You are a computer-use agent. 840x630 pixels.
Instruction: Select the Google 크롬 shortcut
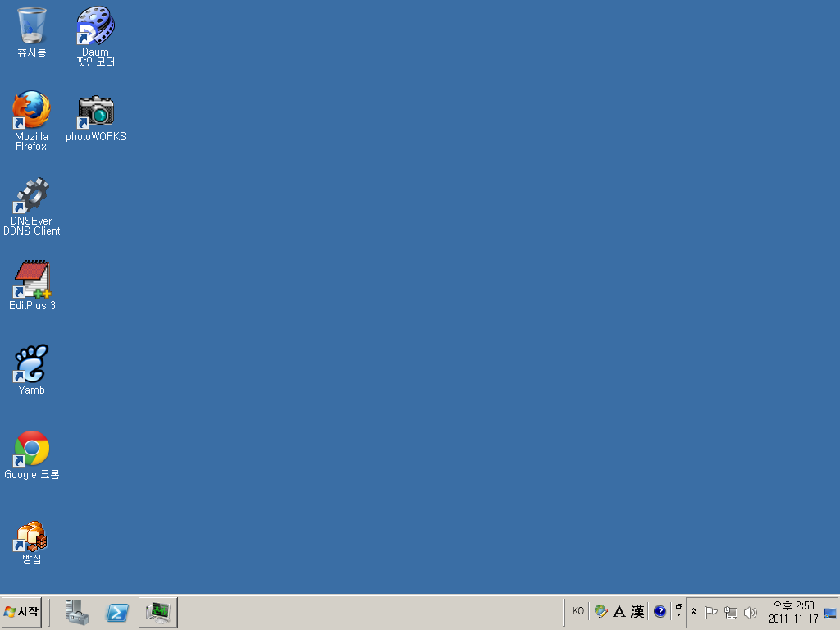point(32,454)
